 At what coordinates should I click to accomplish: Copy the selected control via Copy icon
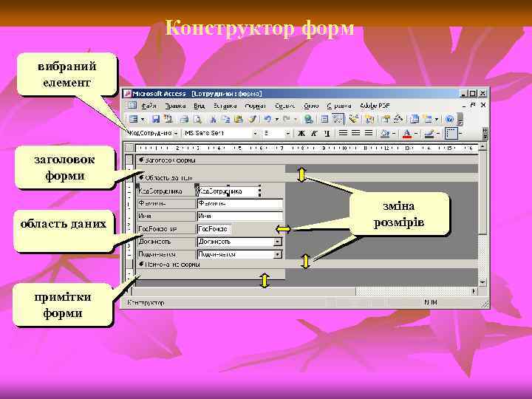coord(225,119)
